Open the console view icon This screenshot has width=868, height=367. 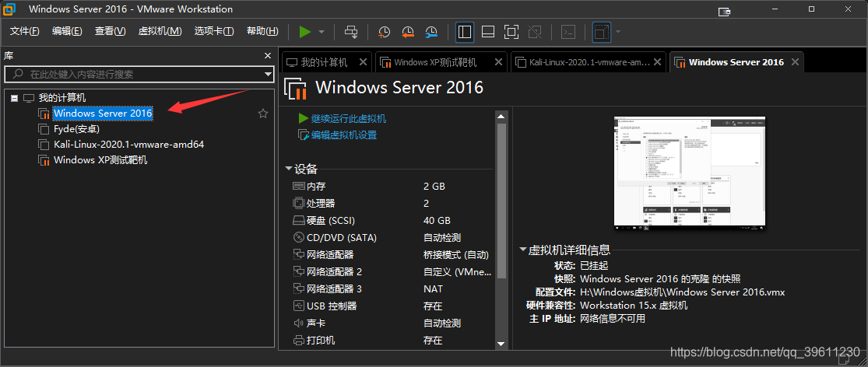tap(568, 32)
